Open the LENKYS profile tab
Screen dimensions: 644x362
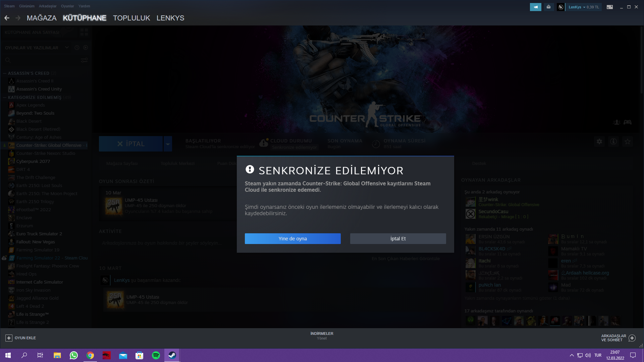tap(170, 18)
